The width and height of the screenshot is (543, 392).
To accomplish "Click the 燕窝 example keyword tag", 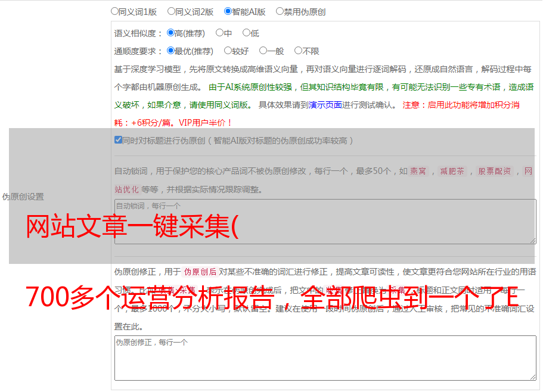I will [x=418, y=171].
